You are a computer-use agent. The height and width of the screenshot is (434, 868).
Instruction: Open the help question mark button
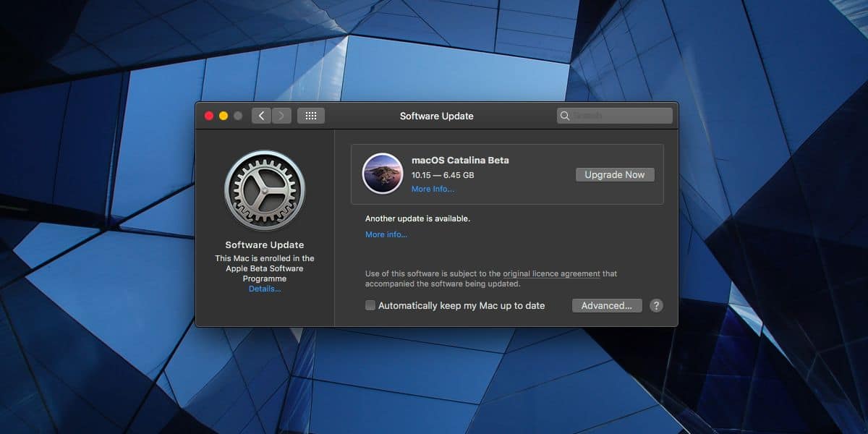pos(656,305)
